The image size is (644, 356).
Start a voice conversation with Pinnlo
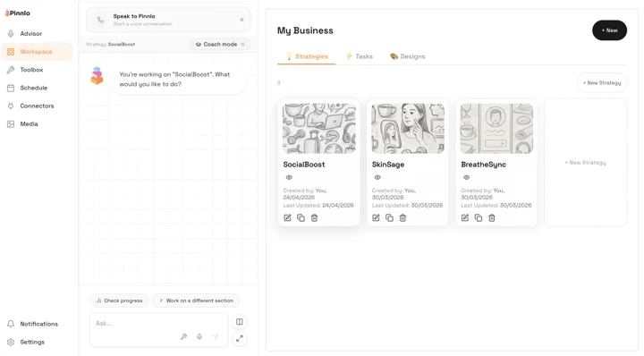tap(168, 20)
